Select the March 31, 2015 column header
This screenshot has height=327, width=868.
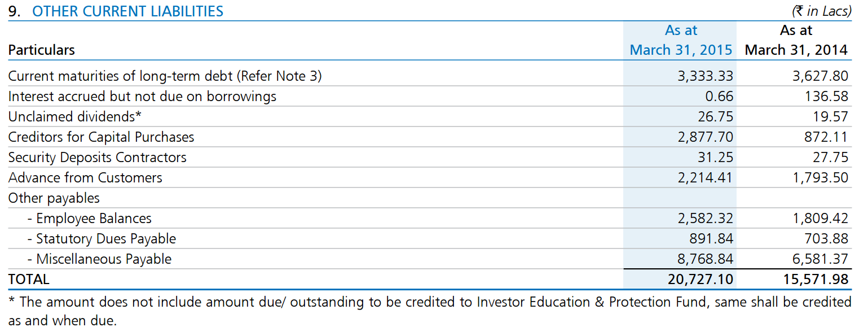(x=681, y=40)
